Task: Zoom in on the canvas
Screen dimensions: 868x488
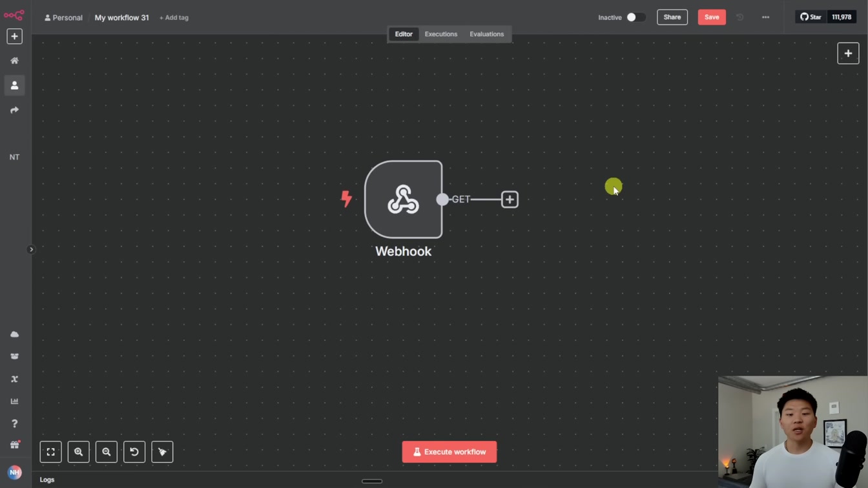Action: tap(78, 452)
